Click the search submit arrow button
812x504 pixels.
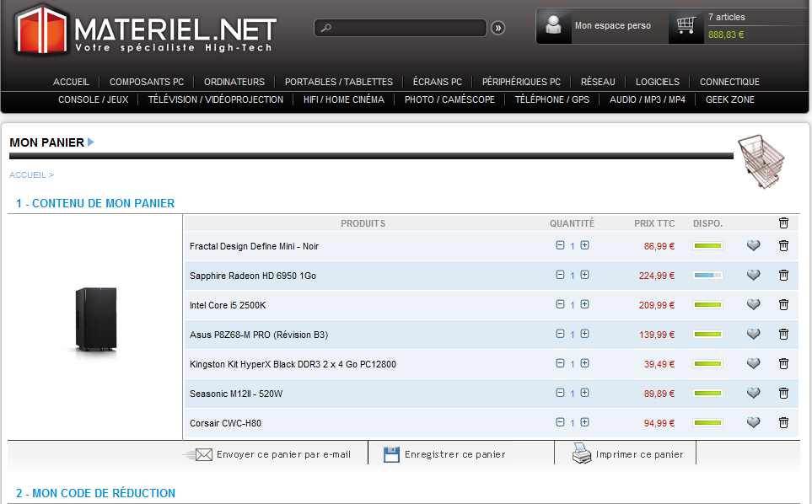(x=498, y=28)
